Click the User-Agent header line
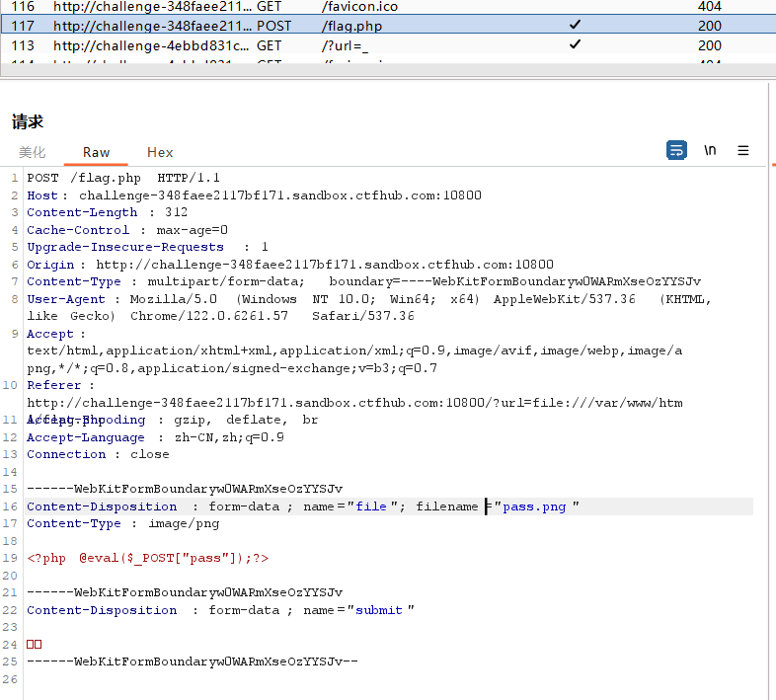 pyautogui.click(x=368, y=307)
